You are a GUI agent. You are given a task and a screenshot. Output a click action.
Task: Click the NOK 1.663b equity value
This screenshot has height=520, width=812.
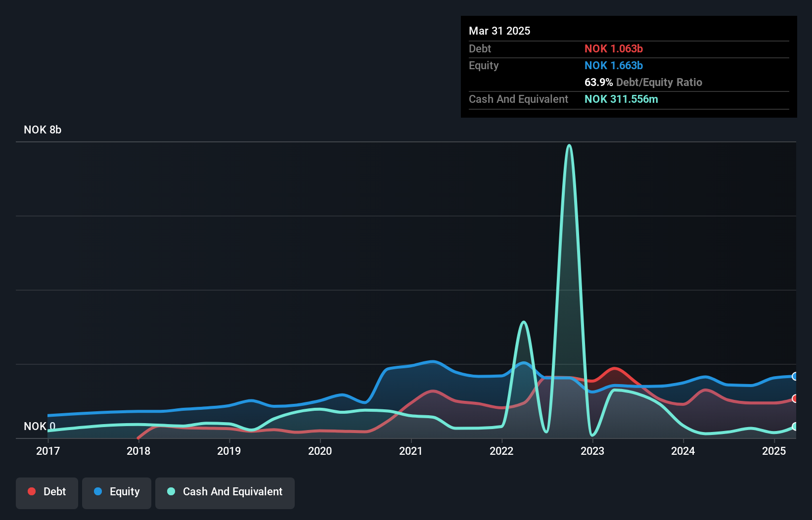(x=614, y=65)
